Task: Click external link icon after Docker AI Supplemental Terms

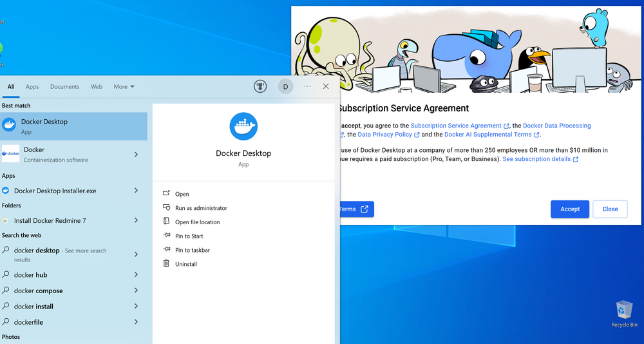Action: tap(536, 135)
